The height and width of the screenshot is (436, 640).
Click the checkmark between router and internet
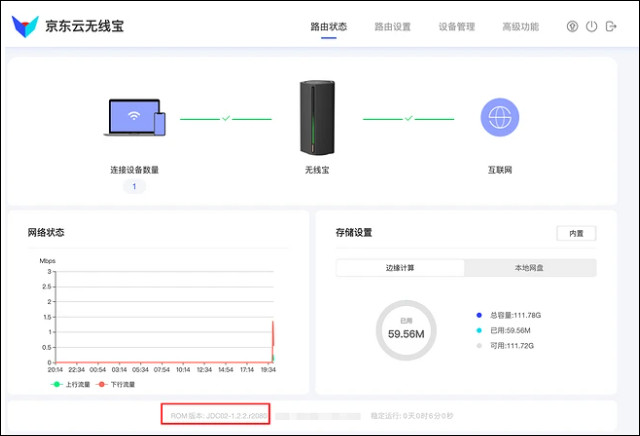(409, 118)
